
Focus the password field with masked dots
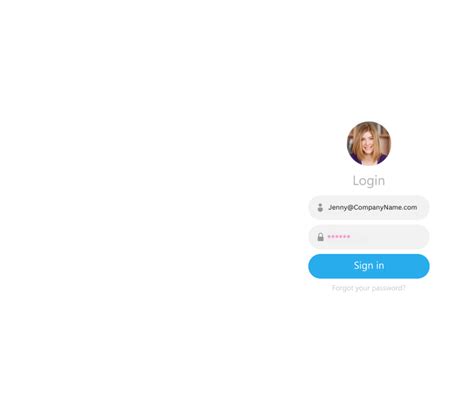(x=369, y=237)
